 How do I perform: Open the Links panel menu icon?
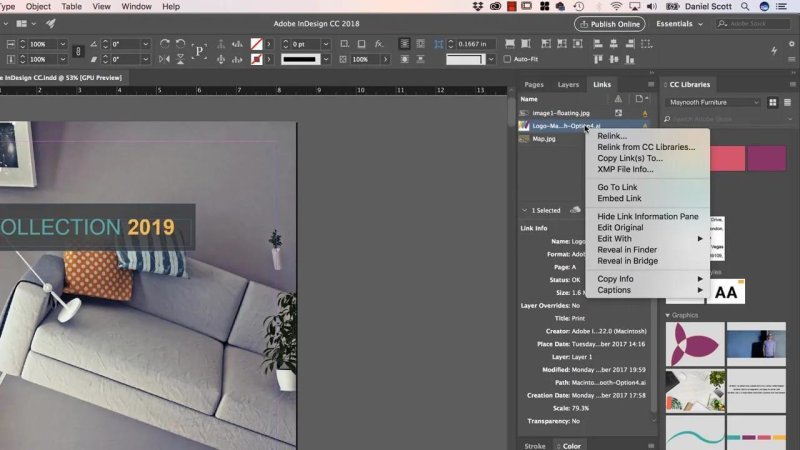pos(651,85)
